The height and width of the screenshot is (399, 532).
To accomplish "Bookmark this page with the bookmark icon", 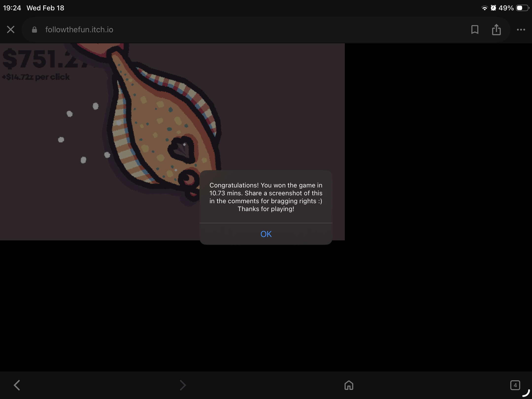I will (475, 30).
